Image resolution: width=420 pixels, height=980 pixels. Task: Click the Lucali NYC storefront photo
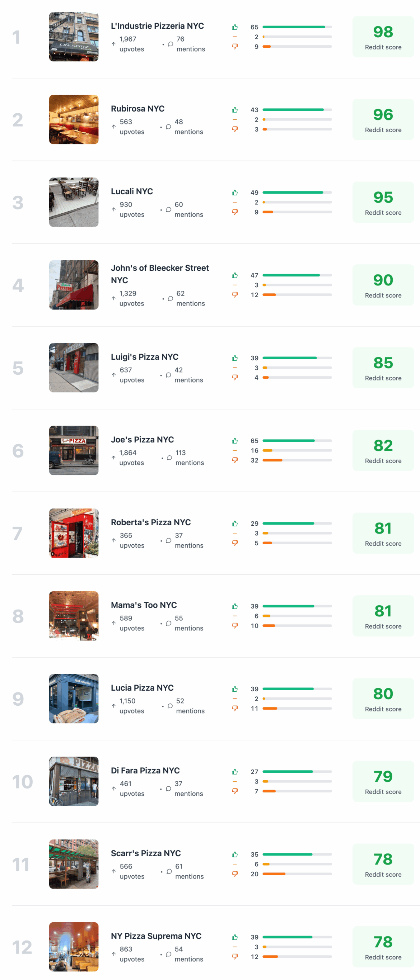click(x=74, y=202)
